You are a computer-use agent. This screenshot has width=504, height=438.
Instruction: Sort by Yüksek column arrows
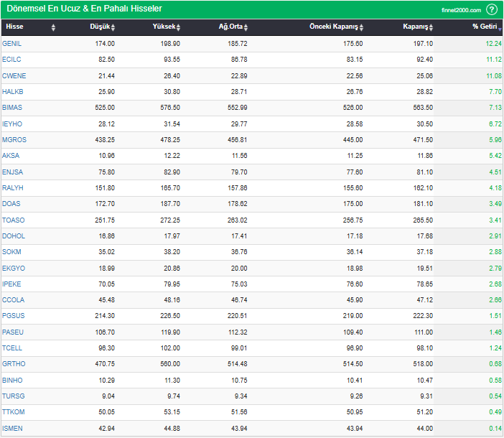178,27
